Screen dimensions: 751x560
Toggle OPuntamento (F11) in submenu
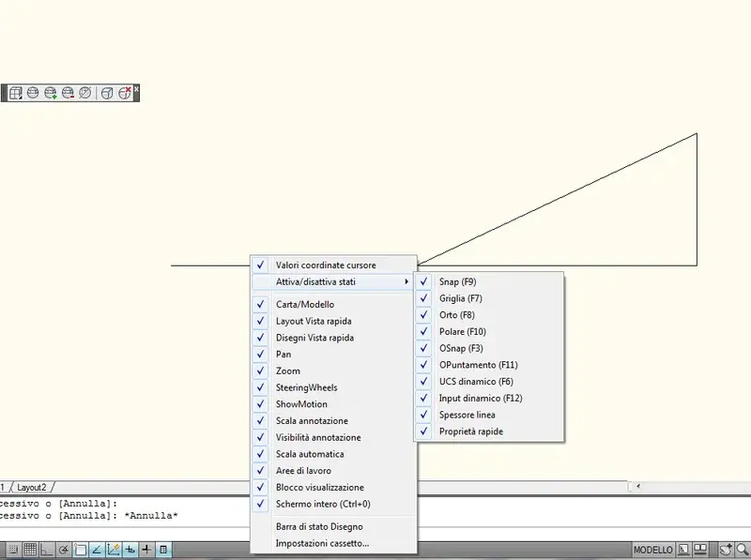[489, 365]
